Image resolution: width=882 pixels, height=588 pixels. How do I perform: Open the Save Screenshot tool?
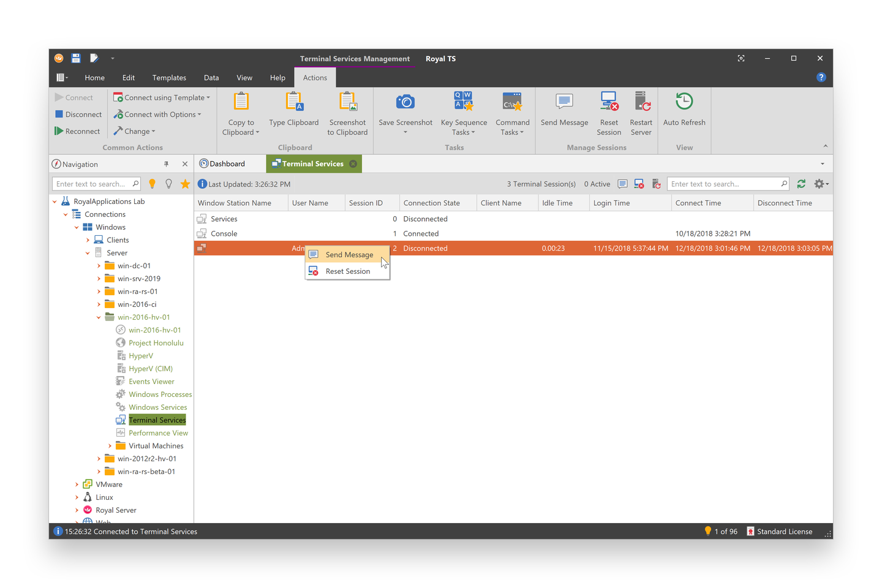click(x=405, y=110)
